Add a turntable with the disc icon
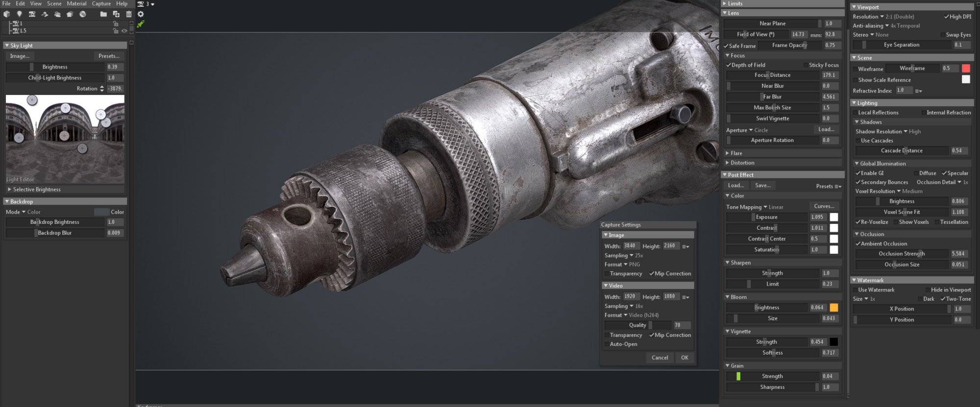Image resolution: width=980 pixels, height=407 pixels. click(x=83, y=14)
